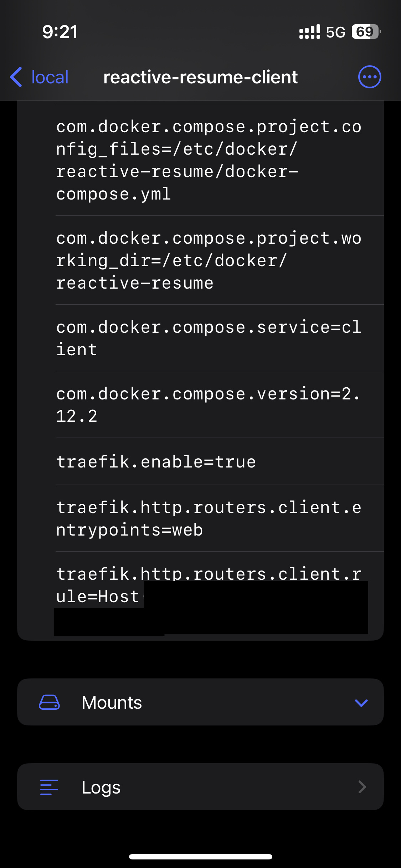
Task: Tap the cellular signal bars icon
Action: click(x=309, y=32)
